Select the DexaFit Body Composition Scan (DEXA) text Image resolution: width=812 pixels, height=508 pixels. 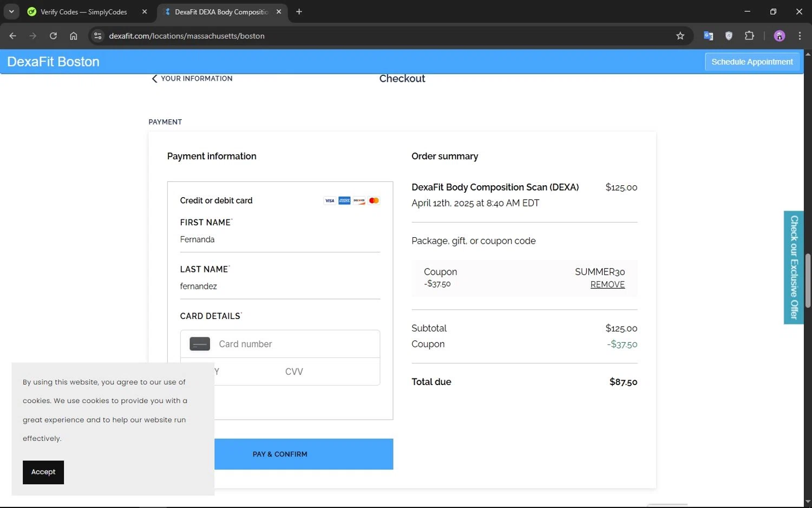pyautogui.click(x=495, y=187)
